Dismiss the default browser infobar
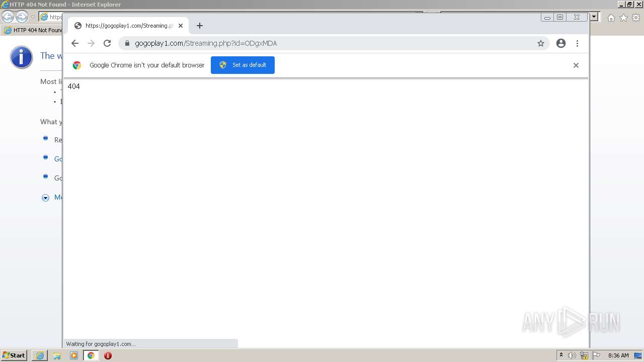Viewport: 644px width, 362px height. tap(576, 65)
